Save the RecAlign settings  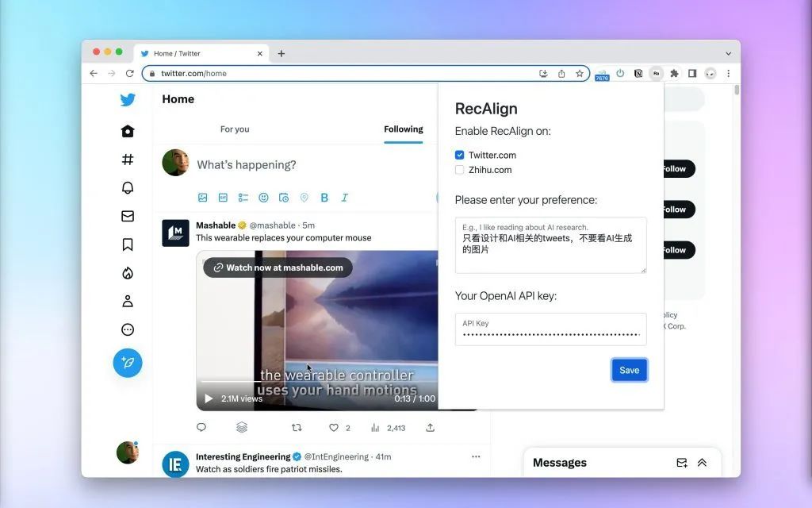click(629, 370)
